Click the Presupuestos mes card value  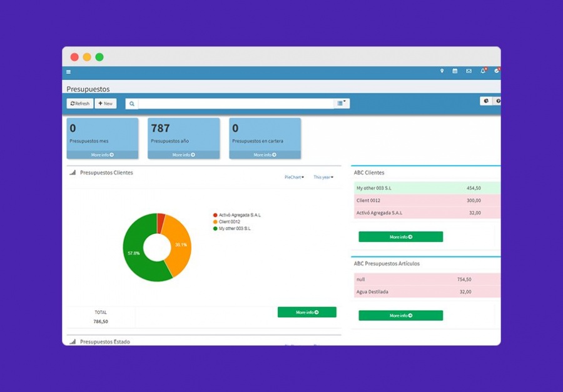click(73, 128)
